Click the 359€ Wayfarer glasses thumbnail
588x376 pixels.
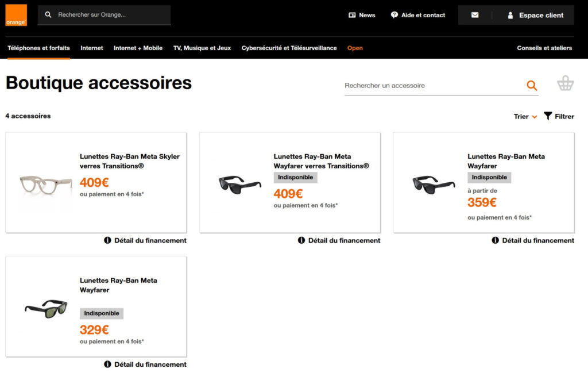(434, 185)
